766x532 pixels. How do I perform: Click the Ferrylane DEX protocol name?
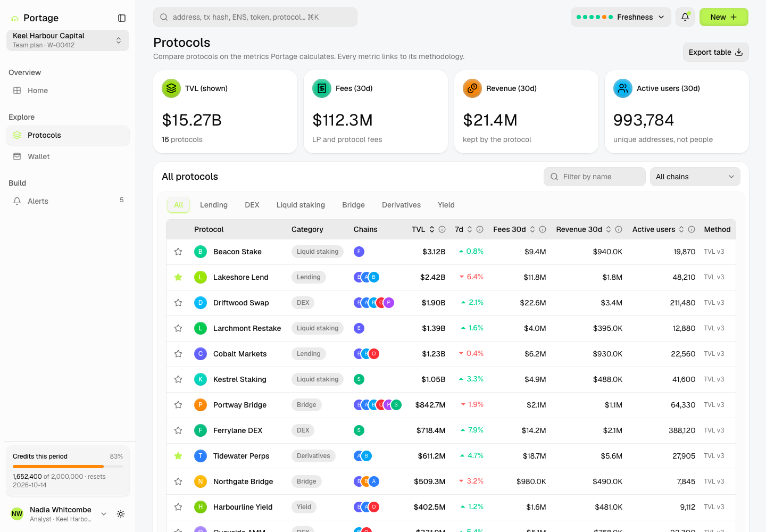238,430
